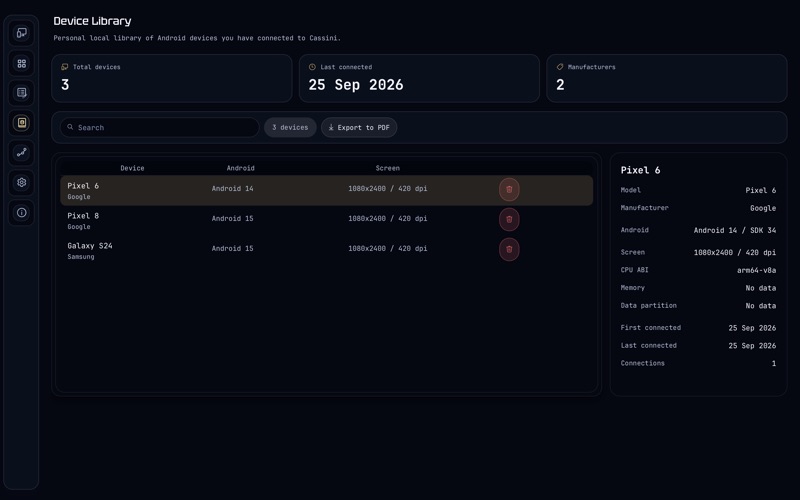Click Samsung manufacturer under Galaxy S24
The height and width of the screenshot is (500, 800).
[81, 257]
